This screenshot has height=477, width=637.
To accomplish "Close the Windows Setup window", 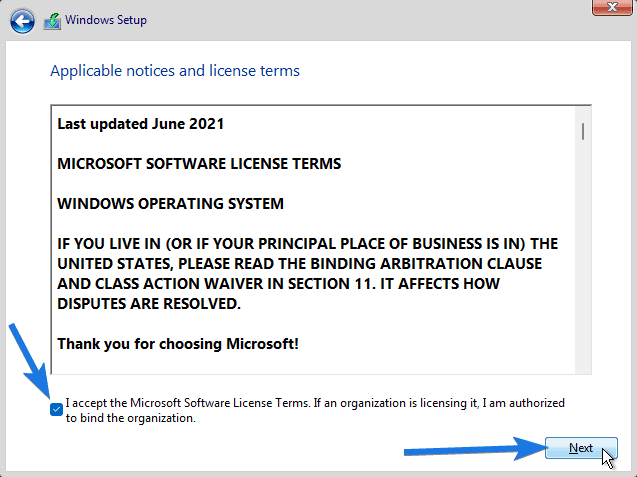I will pyautogui.click(x=612, y=7).
